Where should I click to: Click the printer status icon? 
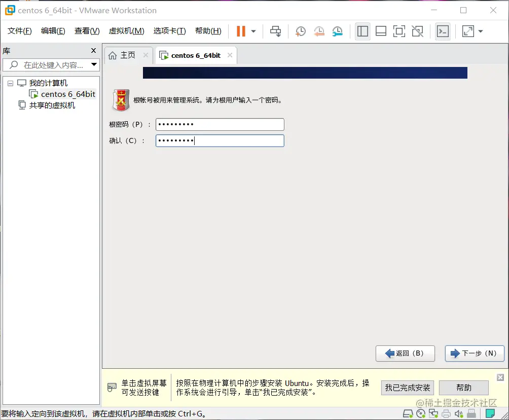[x=446, y=413]
